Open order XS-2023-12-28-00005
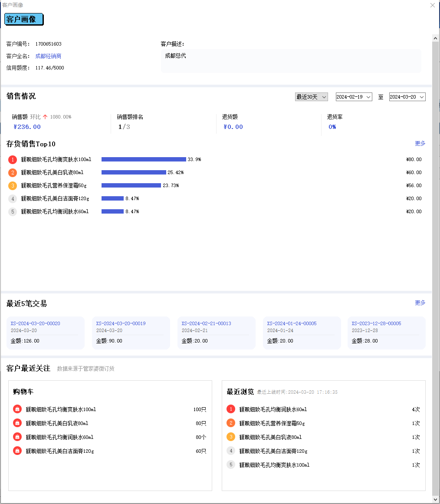The width and height of the screenshot is (440, 504). coord(376,323)
